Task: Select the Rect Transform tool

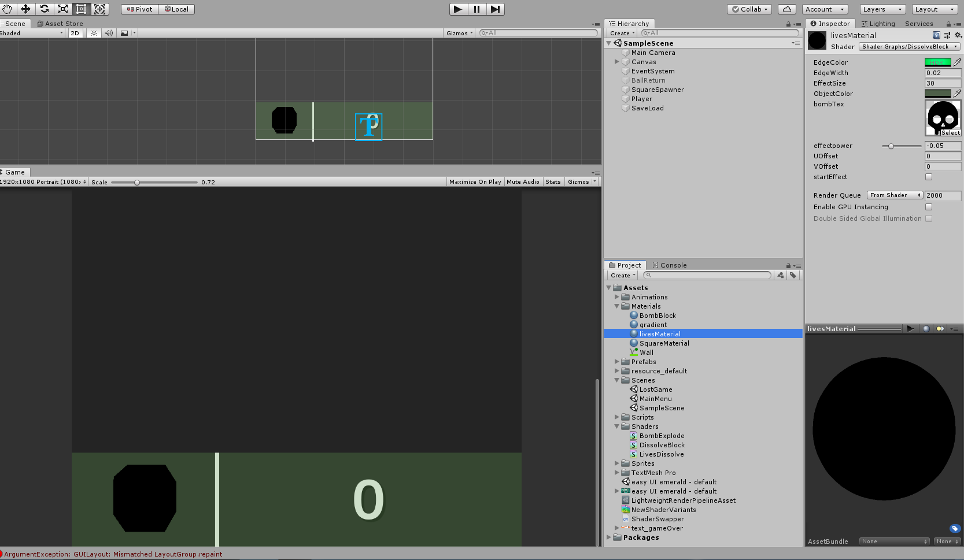Action: pos(81,9)
